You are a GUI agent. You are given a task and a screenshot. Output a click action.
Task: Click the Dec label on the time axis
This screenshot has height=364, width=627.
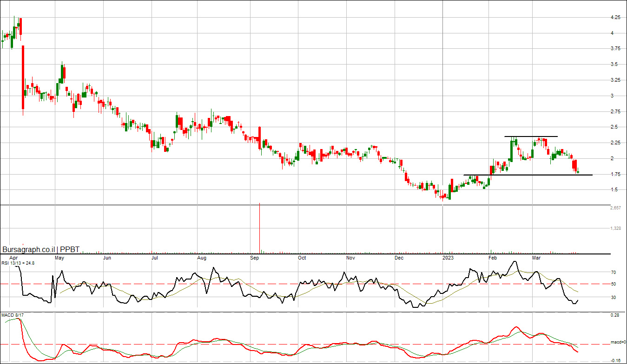pyautogui.click(x=399, y=258)
